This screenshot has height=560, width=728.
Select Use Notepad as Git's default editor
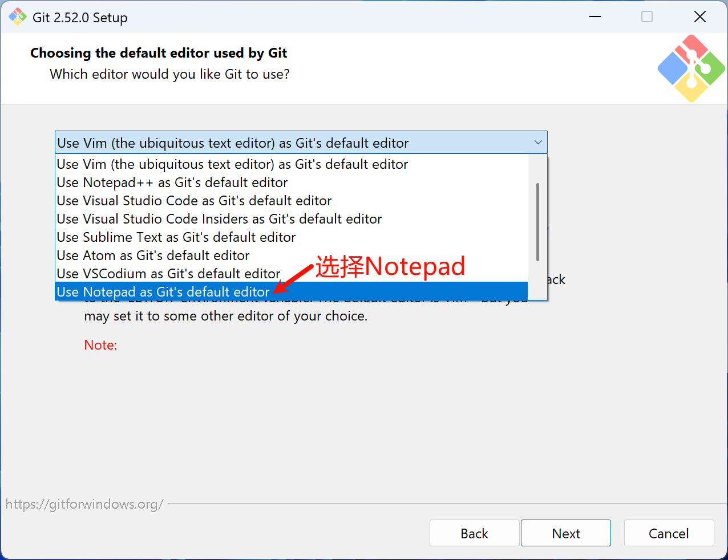(163, 292)
